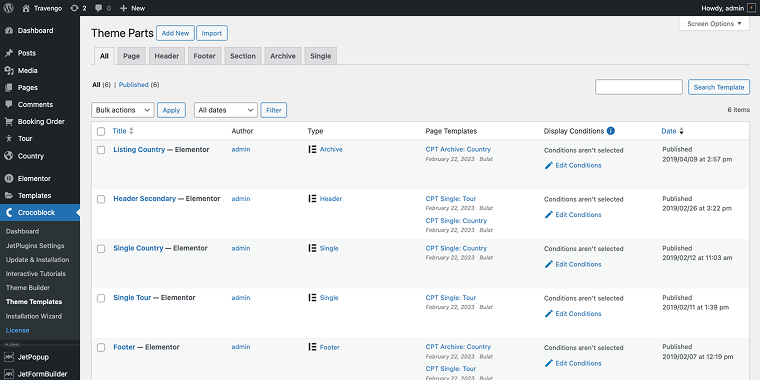Click the Add New button
The height and width of the screenshot is (380, 760).
[x=175, y=33]
